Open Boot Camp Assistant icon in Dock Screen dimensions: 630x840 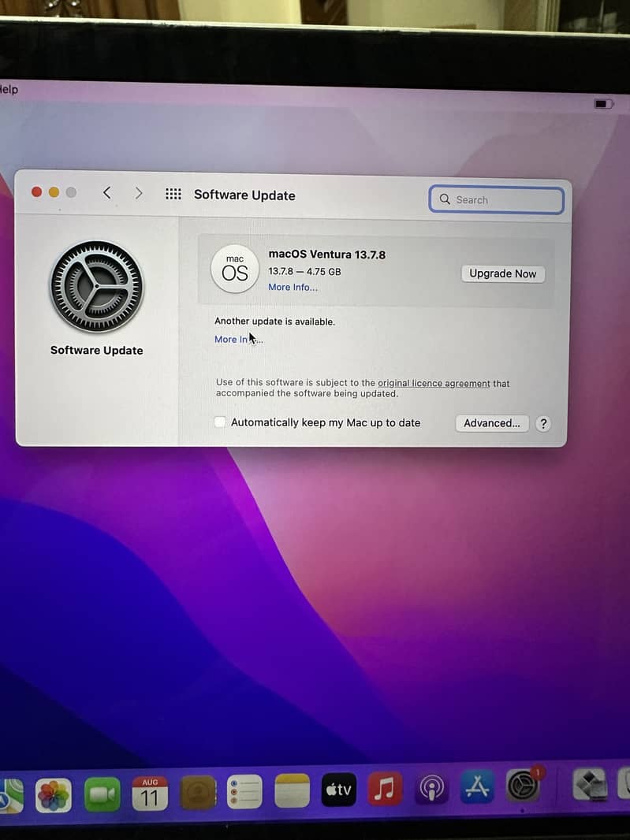pyautogui.click(x=590, y=784)
